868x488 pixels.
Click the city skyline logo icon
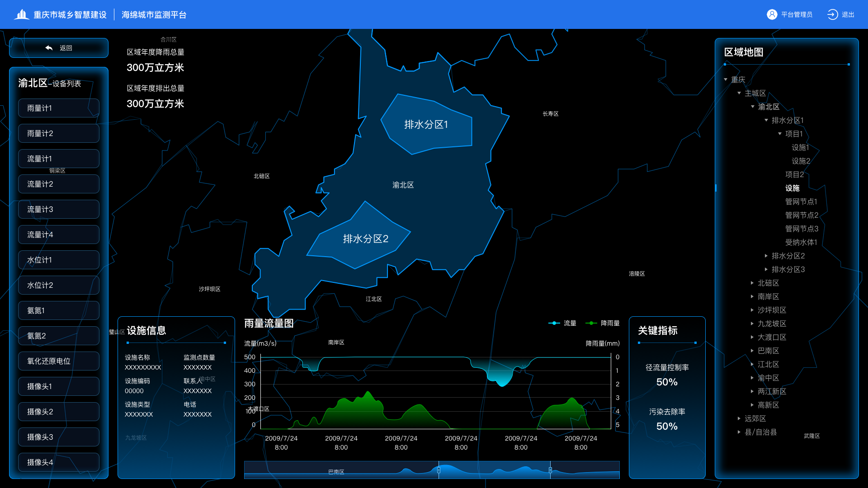coord(21,14)
